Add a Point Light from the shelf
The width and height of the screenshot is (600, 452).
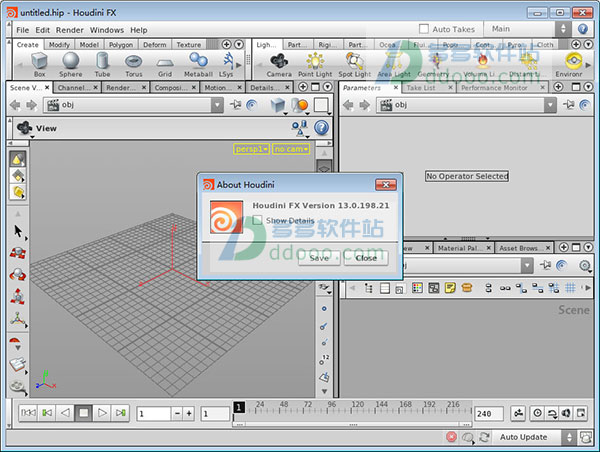315,64
